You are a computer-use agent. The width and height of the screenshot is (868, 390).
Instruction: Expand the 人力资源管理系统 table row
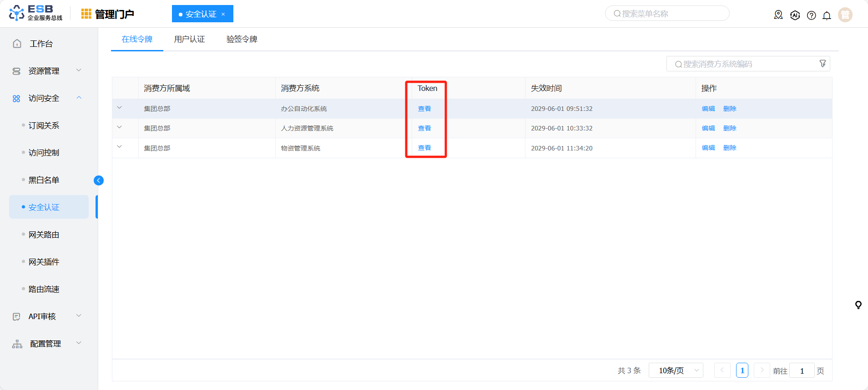(x=120, y=128)
